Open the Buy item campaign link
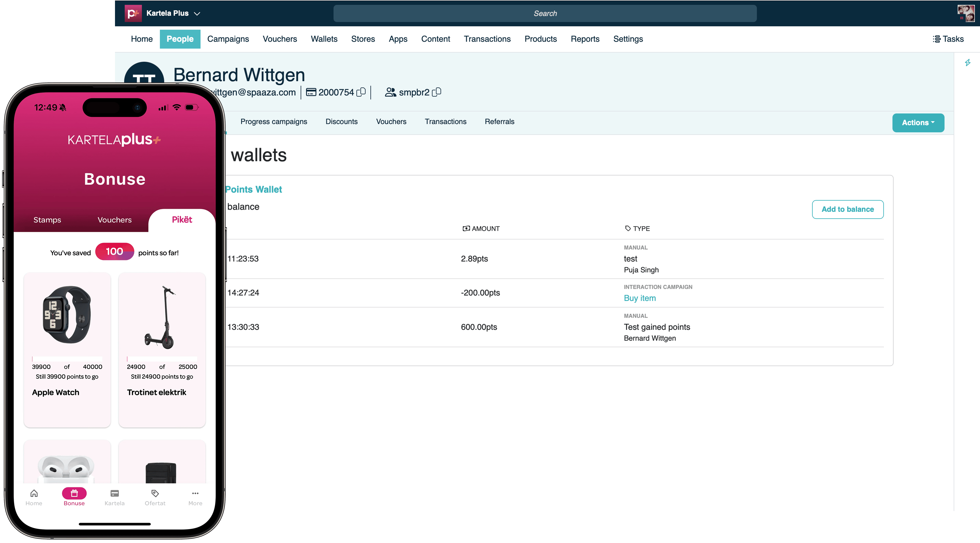 click(640, 298)
